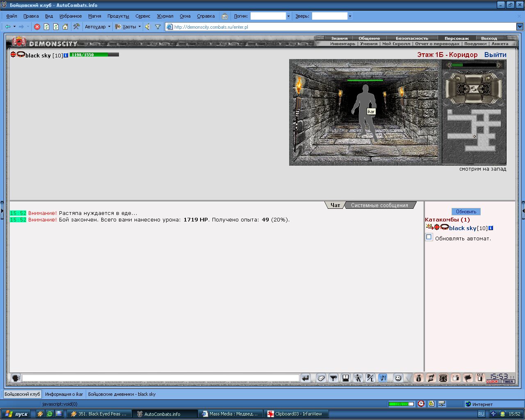525x420 pixels.
Task: Click the Анкета link
Action: (x=500, y=43)
